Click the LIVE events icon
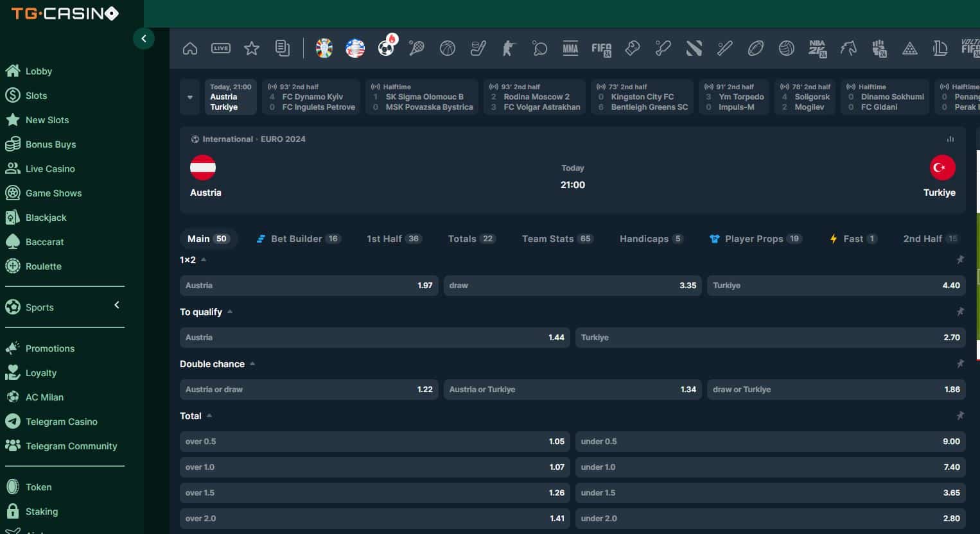Screen dimensions: 980x534 tap(220, 48)
